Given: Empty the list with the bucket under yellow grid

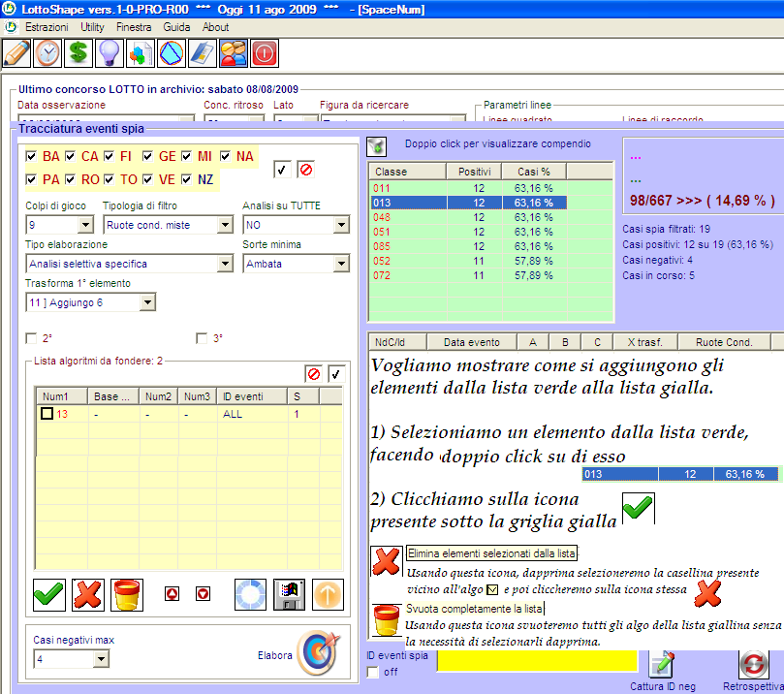Looking at the screenshot, I should click(x=127, y=594).
